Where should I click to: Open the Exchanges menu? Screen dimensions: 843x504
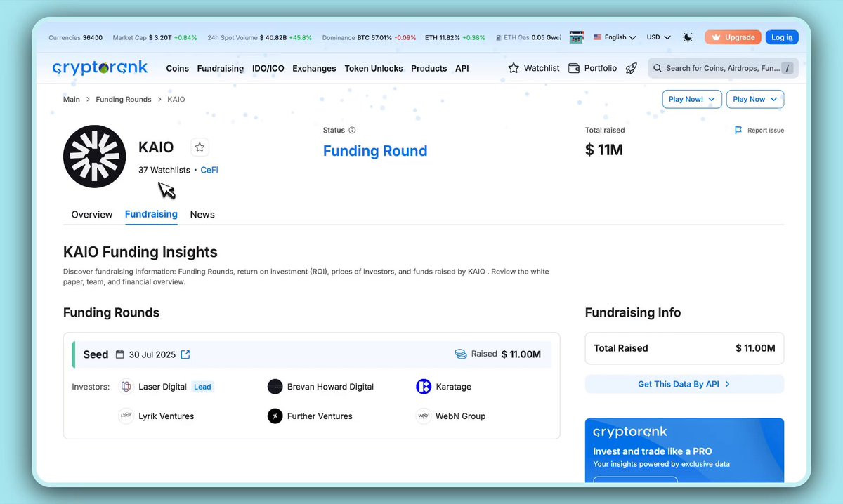[x=314, y=68]
